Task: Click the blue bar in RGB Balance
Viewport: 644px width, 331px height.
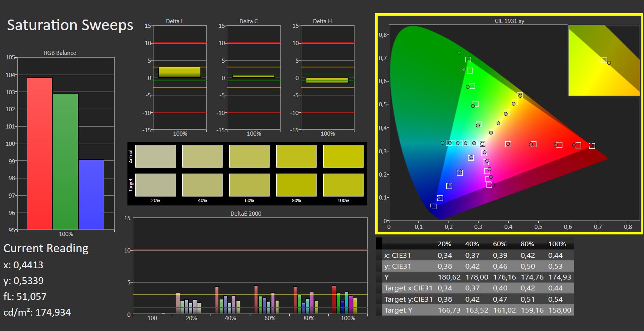Action: pyautogui.click(x=91, y=195)
